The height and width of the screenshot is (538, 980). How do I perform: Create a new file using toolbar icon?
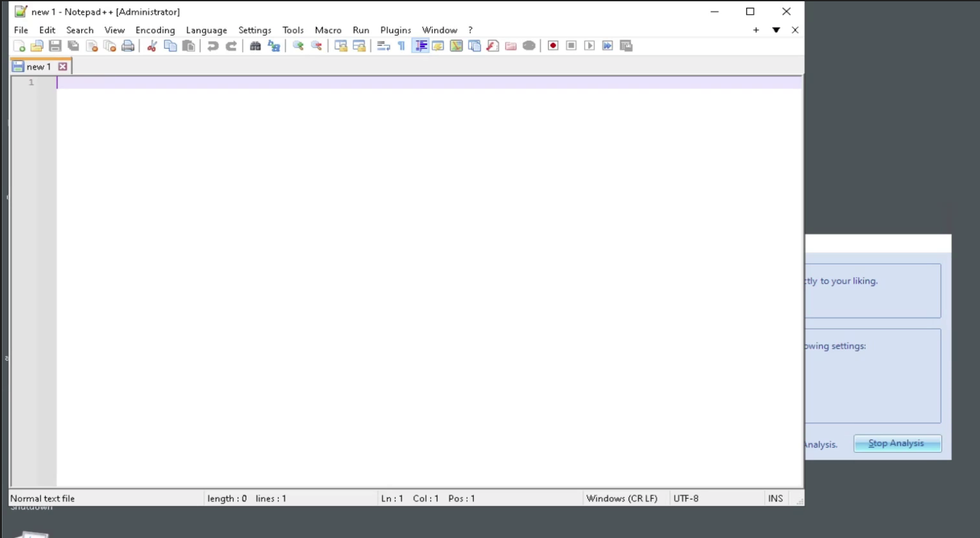[x=19, y=46]
